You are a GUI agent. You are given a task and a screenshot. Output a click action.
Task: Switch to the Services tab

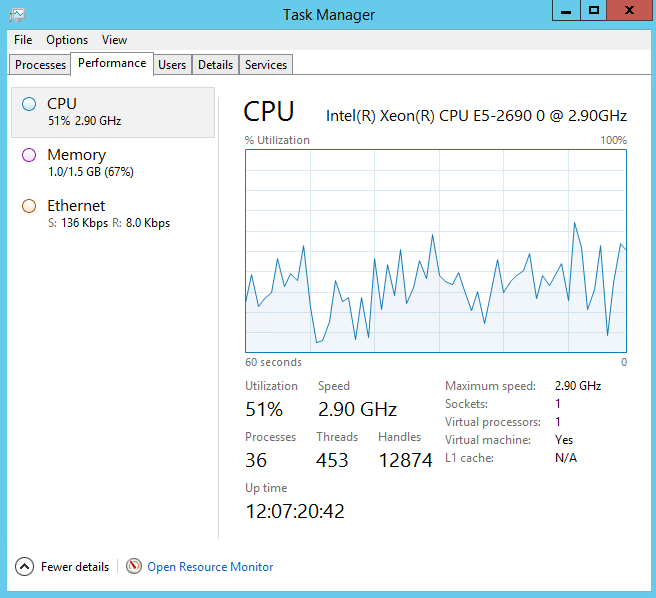266,65
